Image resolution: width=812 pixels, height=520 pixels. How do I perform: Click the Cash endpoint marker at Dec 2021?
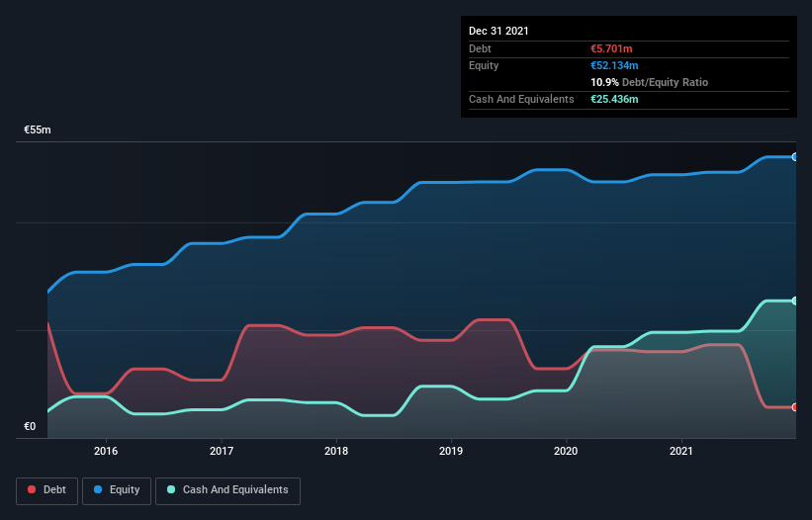[794, 301]
